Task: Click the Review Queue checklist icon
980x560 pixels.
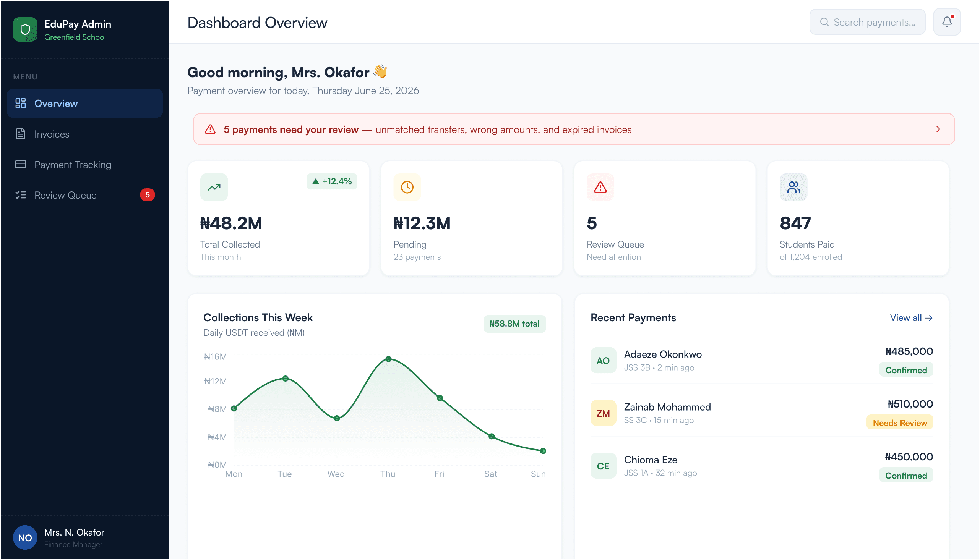Action: coord(20,195)
